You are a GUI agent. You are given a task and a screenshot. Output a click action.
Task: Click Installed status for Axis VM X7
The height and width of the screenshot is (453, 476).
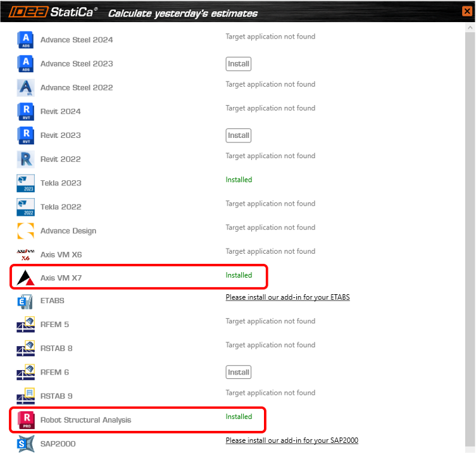(x=239, y=275)
